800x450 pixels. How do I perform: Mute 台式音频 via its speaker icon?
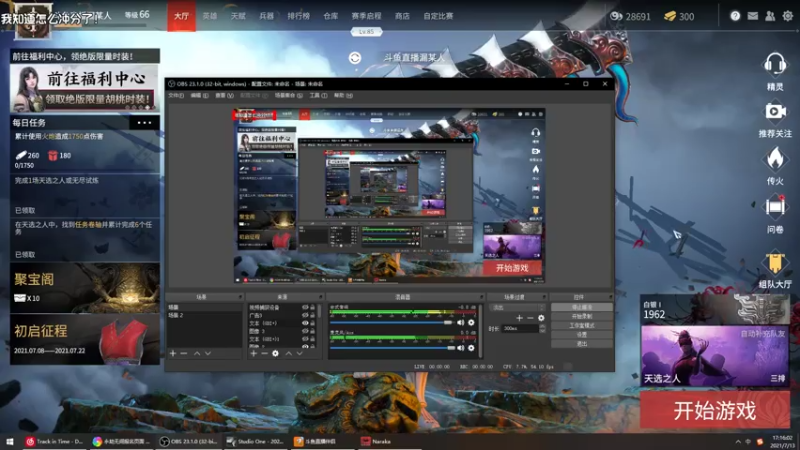[x=461, y=322]
